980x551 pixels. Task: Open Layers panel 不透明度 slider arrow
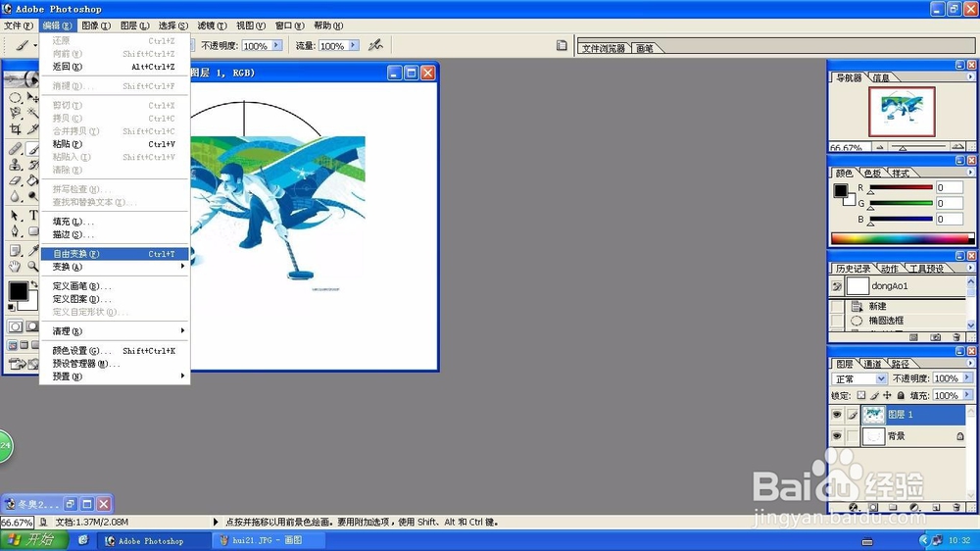(x=967, y=377)
